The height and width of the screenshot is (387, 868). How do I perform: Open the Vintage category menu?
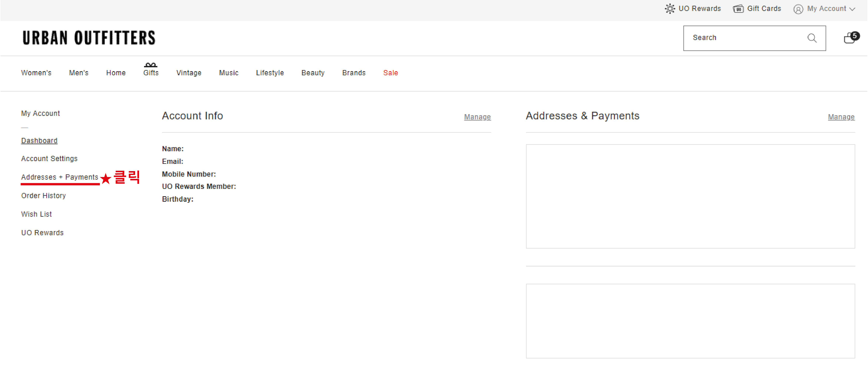tap(189, 73)
